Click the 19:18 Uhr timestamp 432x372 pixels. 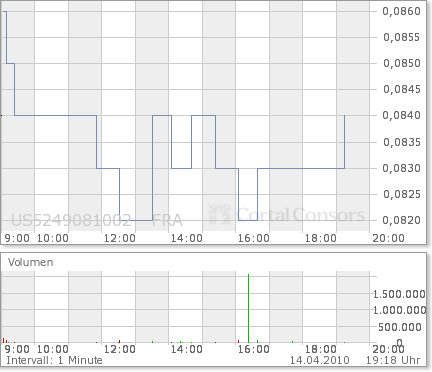pyautogui.click(x=393, y=360)
